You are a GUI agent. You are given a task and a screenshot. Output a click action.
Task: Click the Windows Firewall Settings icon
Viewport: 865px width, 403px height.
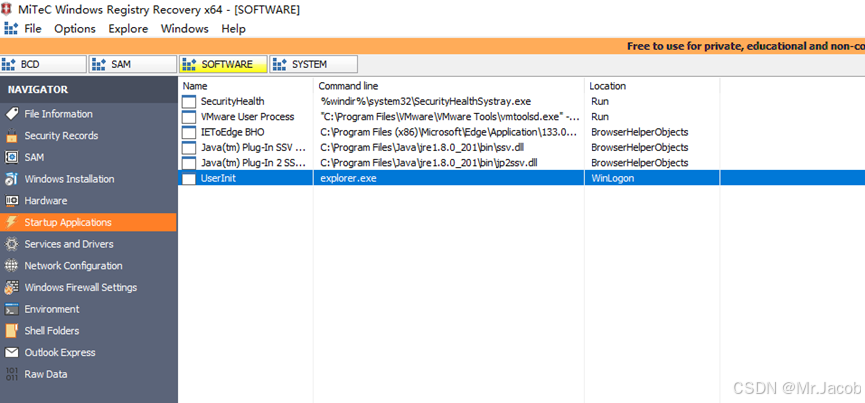pyautogui.click(x=12, y=287)
